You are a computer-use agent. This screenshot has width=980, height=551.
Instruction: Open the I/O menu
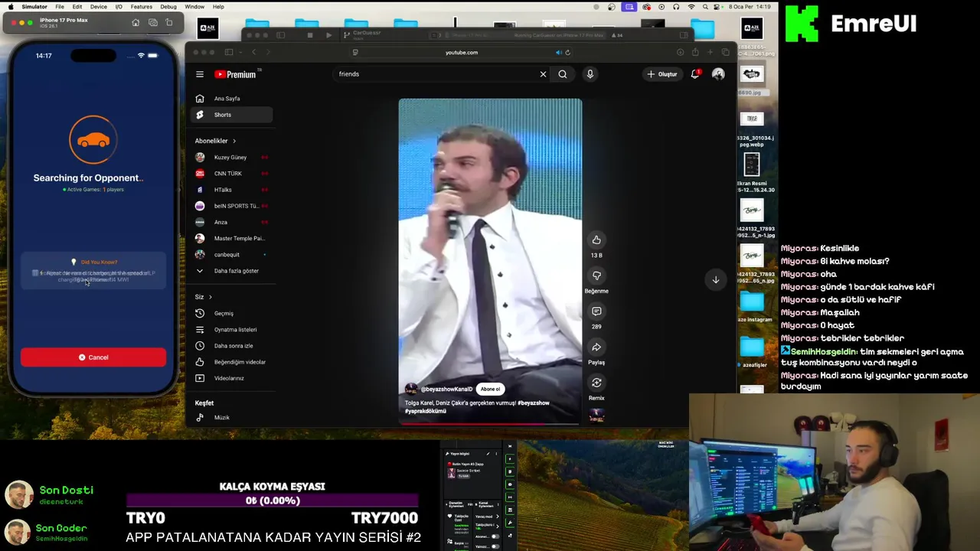tap(119, 7)
